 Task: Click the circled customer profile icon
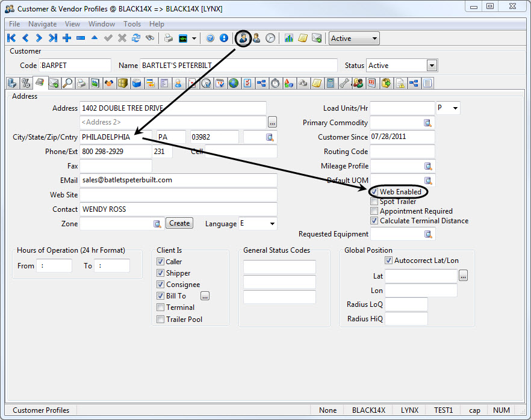243,38
